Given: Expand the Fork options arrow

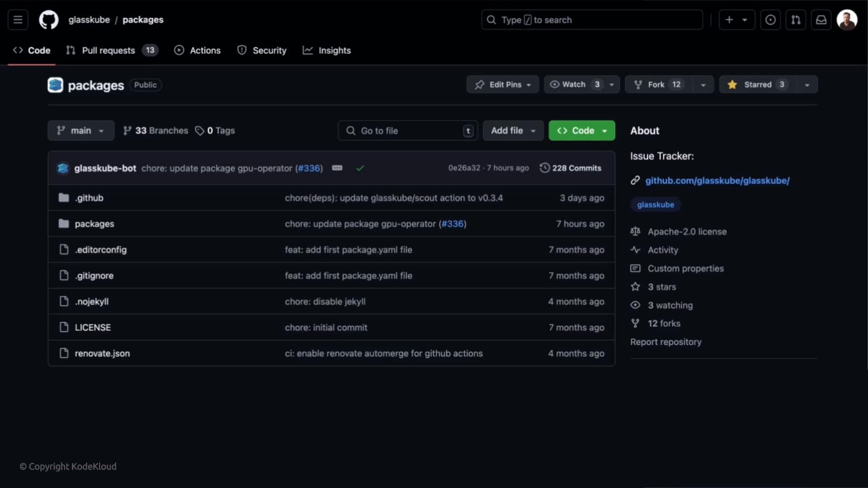Looking at the screenshot, I should pyautogui.click(x=703, y=84).
